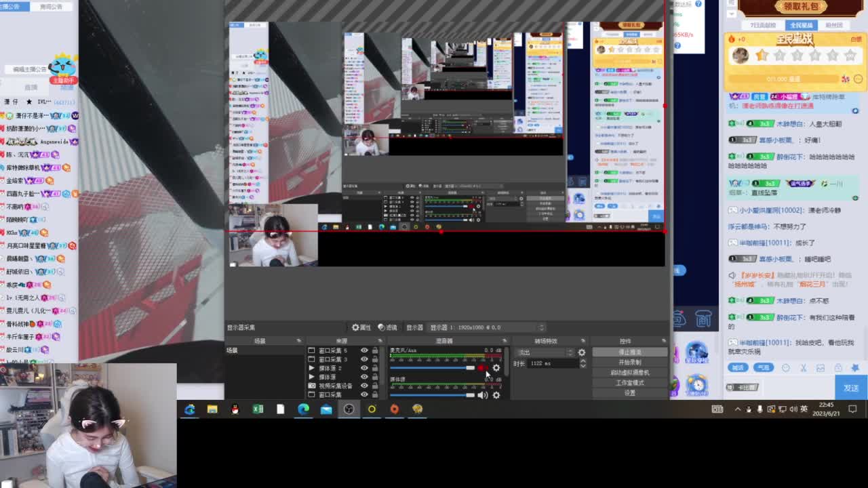The image size is (868, 488).
Task: Click the emoji smiley icon in chat toolbar
Action: click(786, 367)
